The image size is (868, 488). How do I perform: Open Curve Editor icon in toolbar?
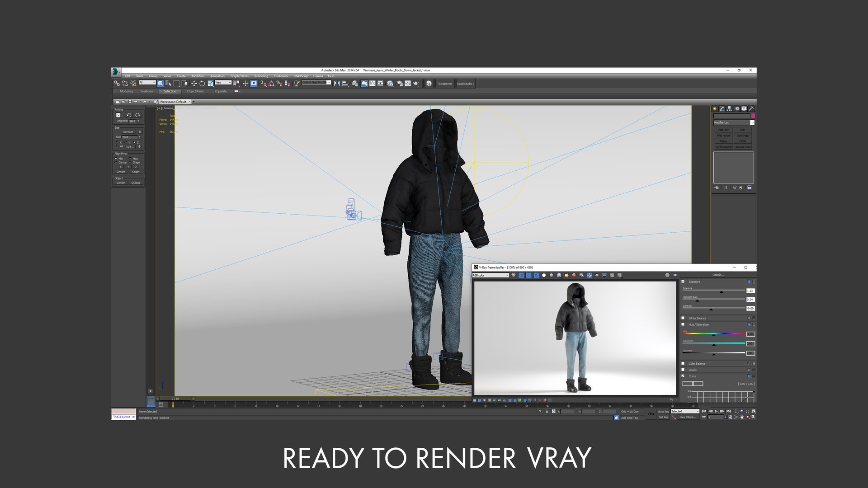click(372, 84)
